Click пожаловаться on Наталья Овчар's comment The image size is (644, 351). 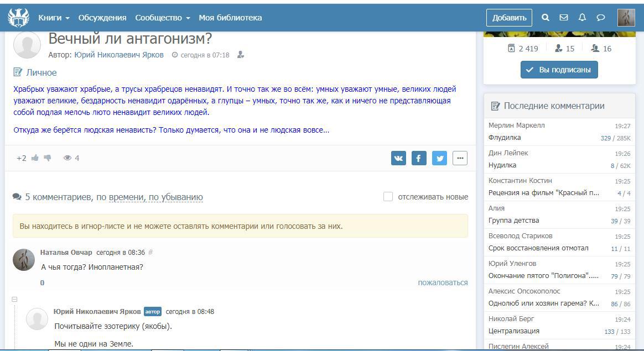pos(443,282)
